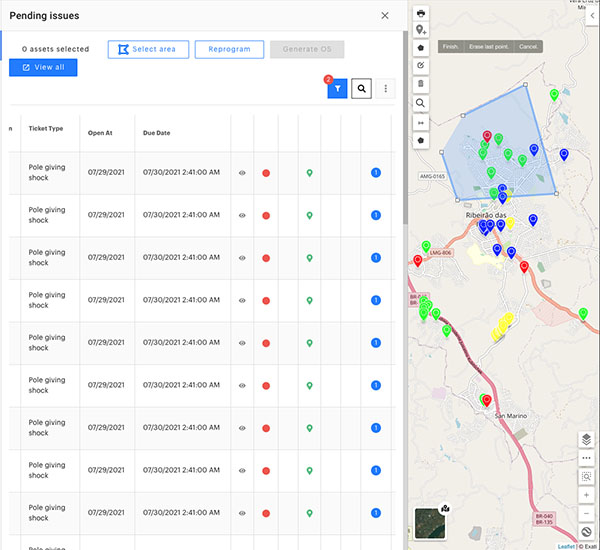
Task: Click Finish in the drawing toolbar
Action: point(450,47)
